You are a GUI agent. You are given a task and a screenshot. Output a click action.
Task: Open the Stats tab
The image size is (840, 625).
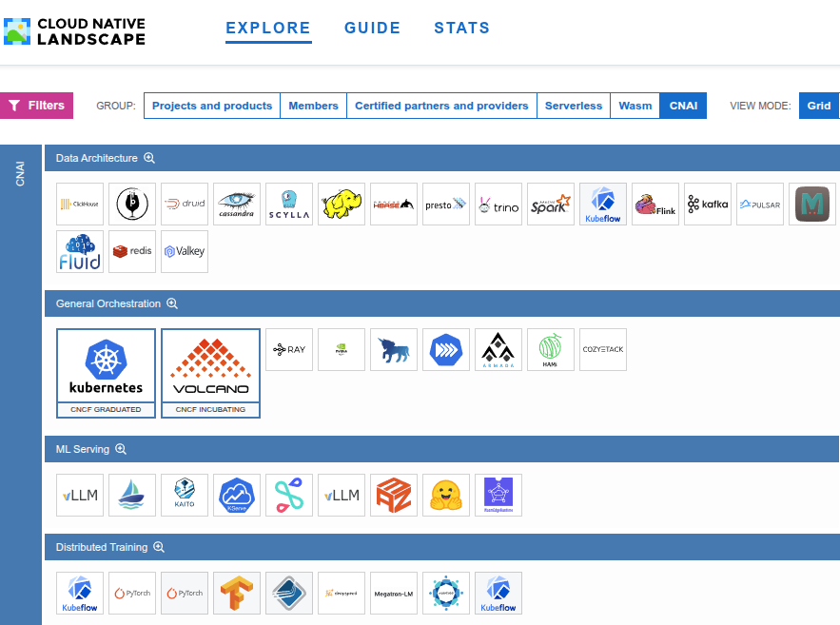pyautogui.click(x=461, y=28)
